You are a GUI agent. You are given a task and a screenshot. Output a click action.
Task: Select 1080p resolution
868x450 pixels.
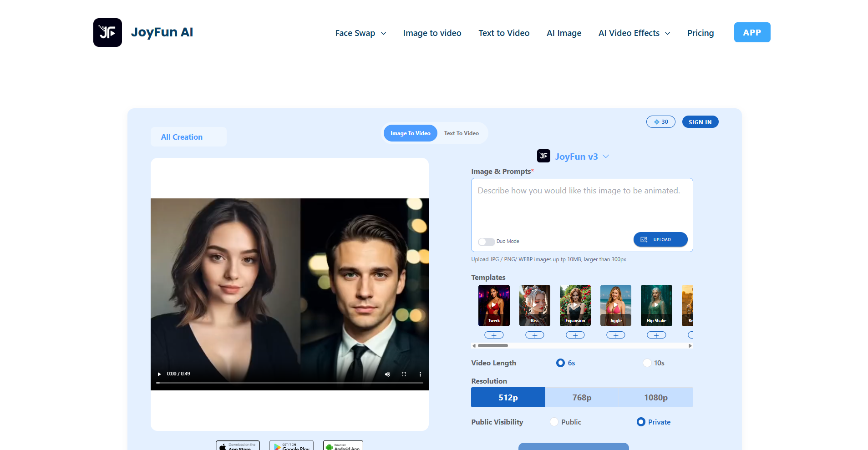655,397
